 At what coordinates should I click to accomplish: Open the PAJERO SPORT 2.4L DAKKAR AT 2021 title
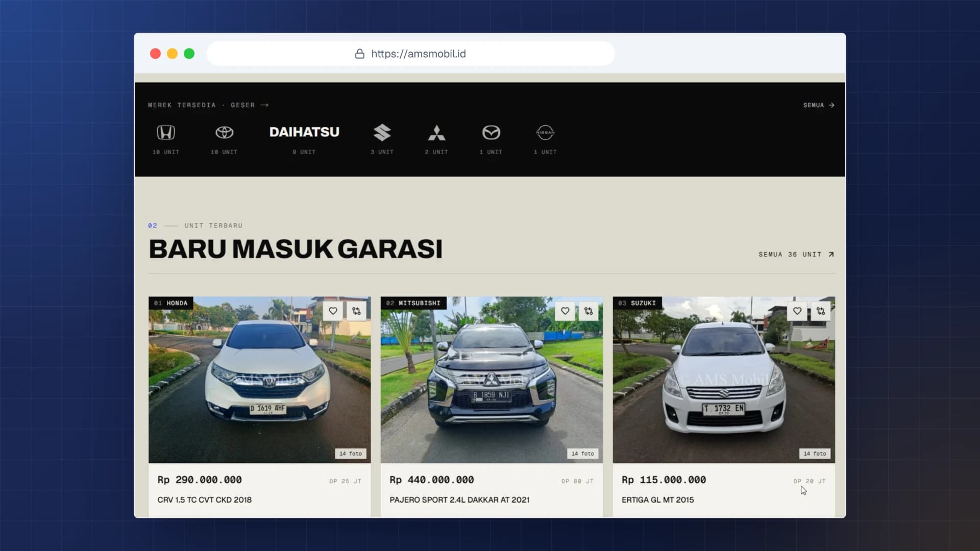pyautogui.click(x=459, y=500)
